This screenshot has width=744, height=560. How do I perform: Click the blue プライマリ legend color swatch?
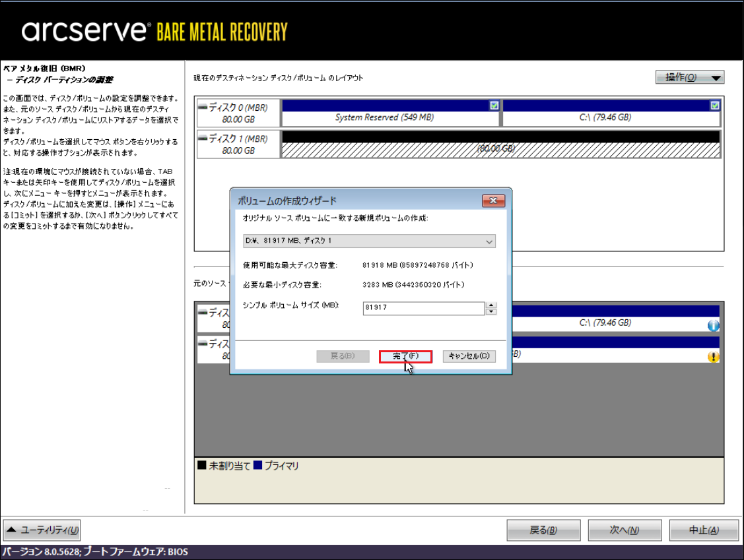pyautogui.click(x=258, y=466)
